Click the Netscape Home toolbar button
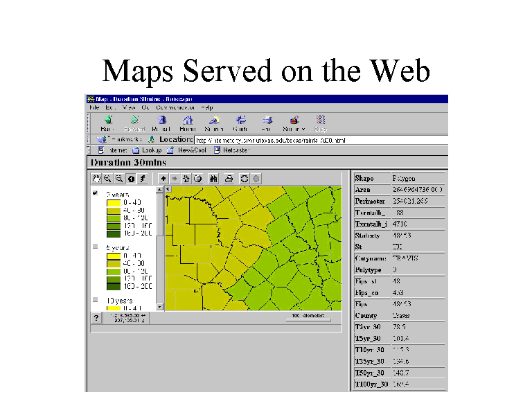The width and height of the screenshot is (532, 399). coord(188,123)
